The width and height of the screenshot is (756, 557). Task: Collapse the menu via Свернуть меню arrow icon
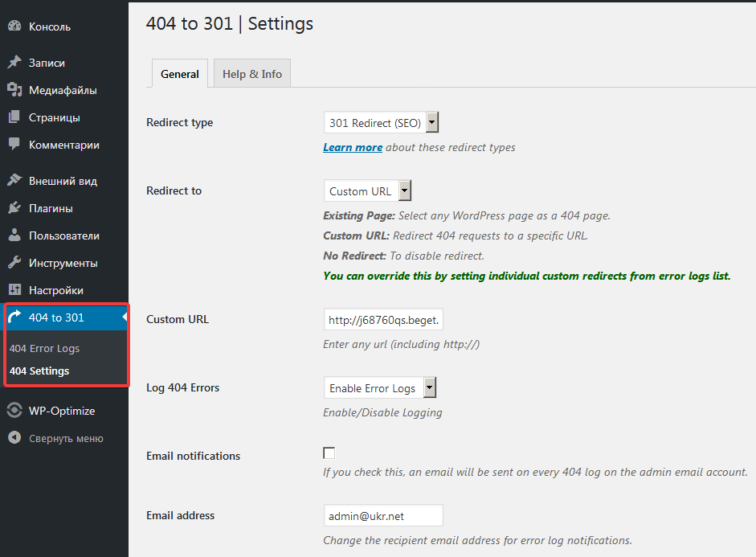pyautogui.click(x=14, y=437)
